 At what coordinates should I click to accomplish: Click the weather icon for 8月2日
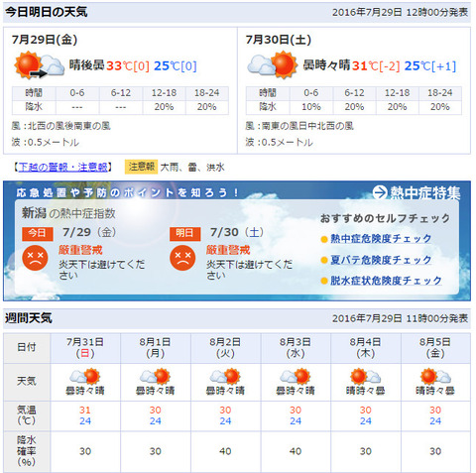pos(225,377)
